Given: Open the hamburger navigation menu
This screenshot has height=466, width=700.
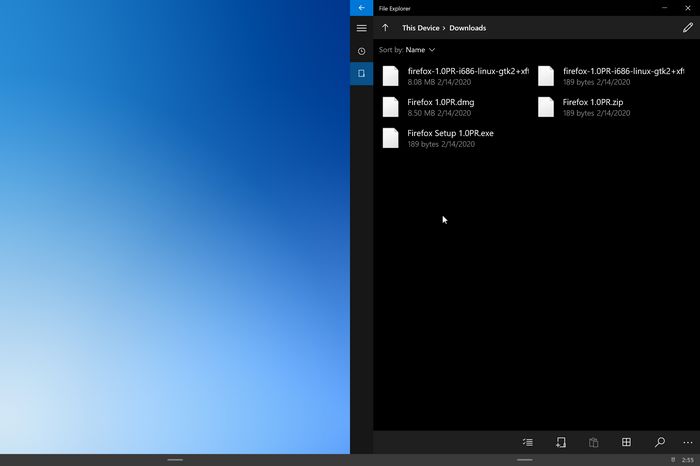Looking at the screenshot, I should click(x=361, y=28).
